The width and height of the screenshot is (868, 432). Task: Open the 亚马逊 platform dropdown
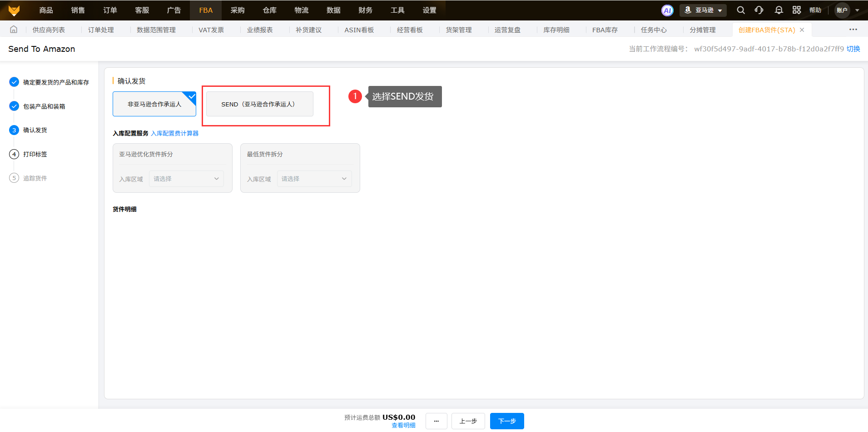pyautogui.click(x=703, y=10)
